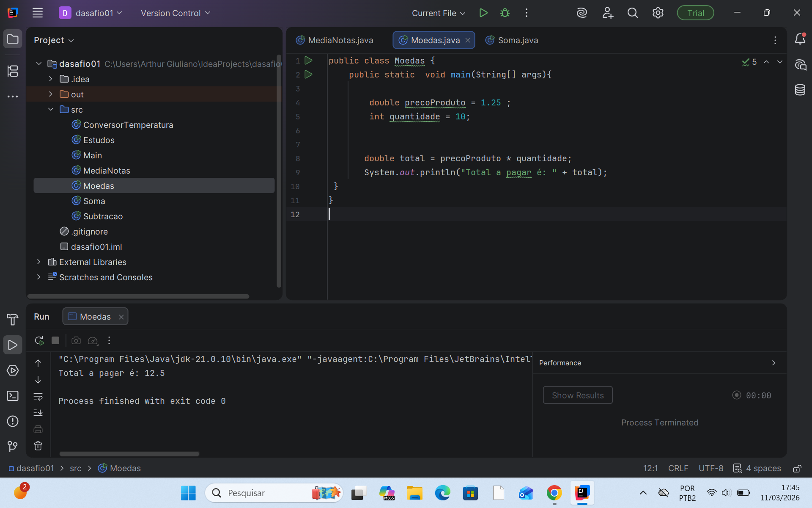Screen dimensions: 812x508
Task: Expand the out folder
Action: (51, 94)
